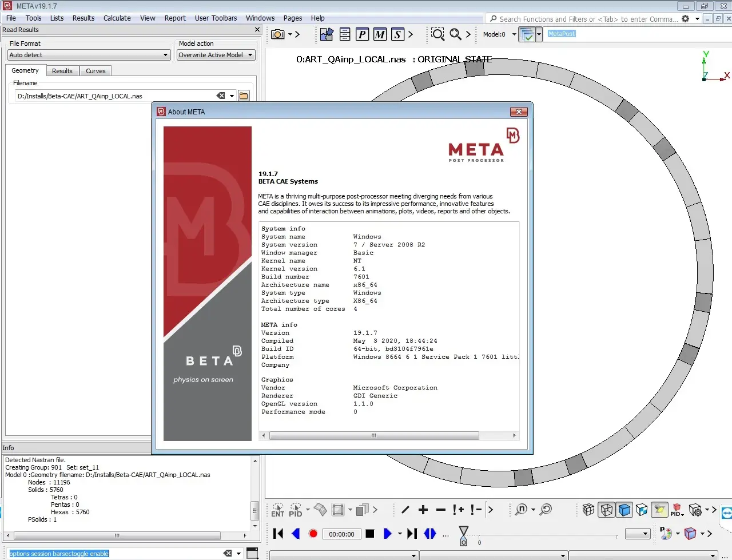Screen dimensions: 732x560
Task: Click the rotate view magnifier icon
Action: [x=546, y=509]
